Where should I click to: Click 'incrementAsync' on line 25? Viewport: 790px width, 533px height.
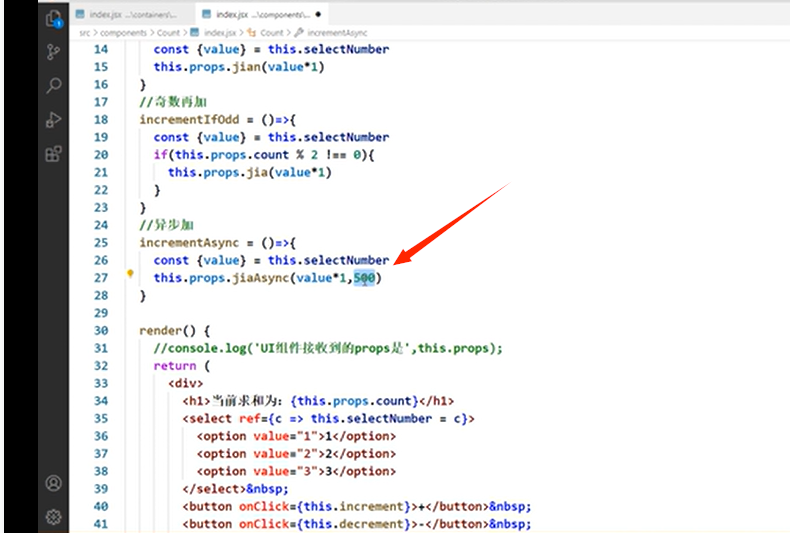point(189,243)
